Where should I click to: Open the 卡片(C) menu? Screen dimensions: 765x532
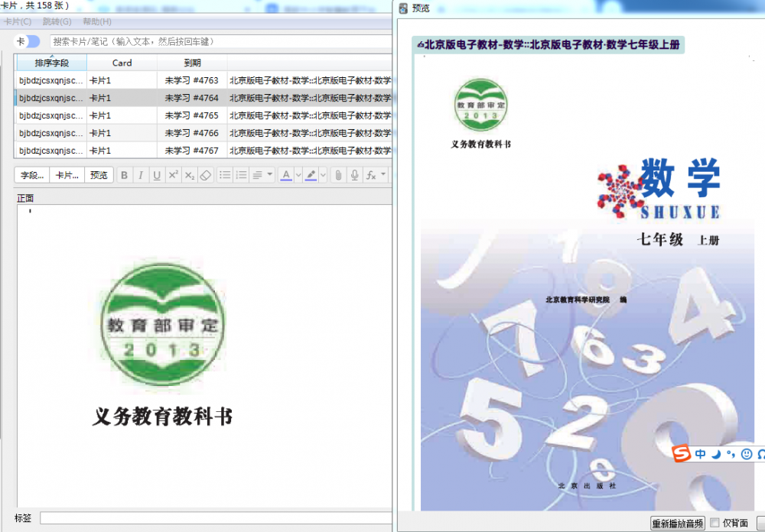coord(18,21)
